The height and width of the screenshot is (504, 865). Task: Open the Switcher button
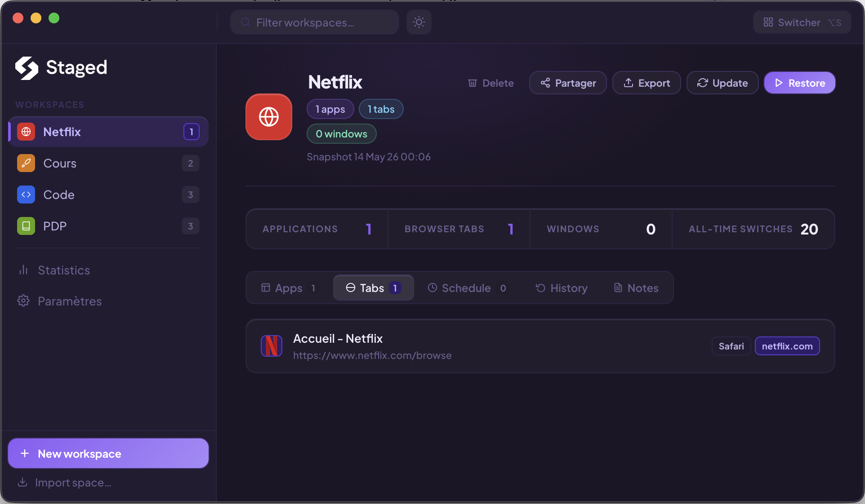coord(802,22)
